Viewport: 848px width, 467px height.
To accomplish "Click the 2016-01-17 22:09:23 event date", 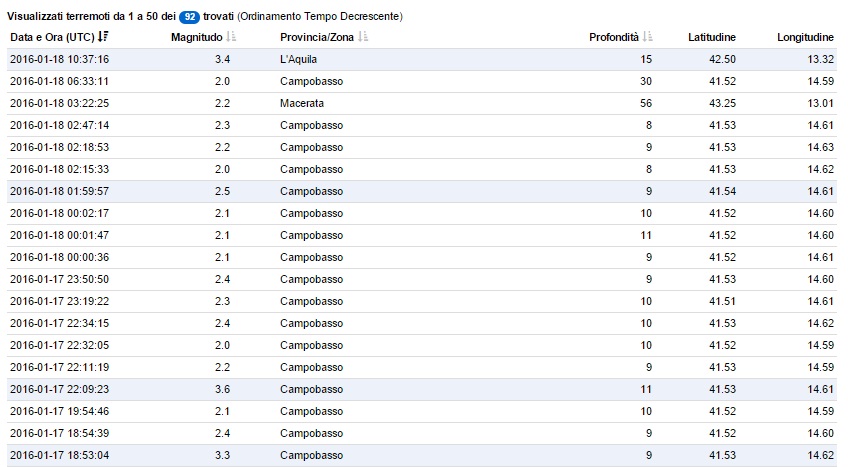I will coord(60,389).
